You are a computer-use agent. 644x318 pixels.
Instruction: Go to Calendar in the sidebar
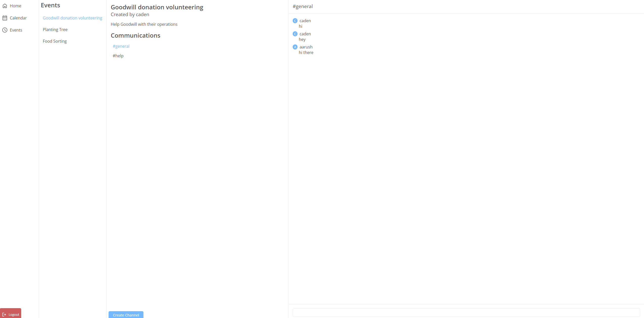(x=18, y=18)
